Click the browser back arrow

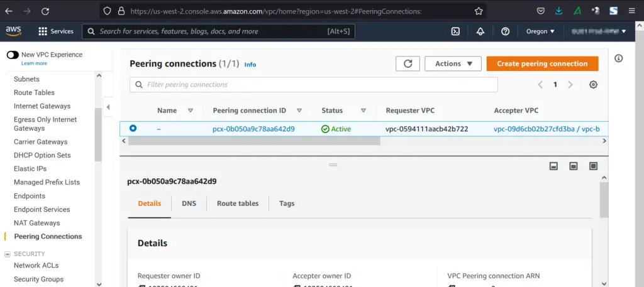point(9,11)
